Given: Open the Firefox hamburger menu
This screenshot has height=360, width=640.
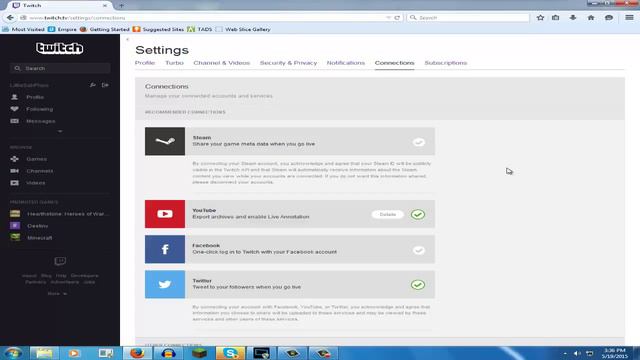Looking at the screenshot, I should coord(629,18).
